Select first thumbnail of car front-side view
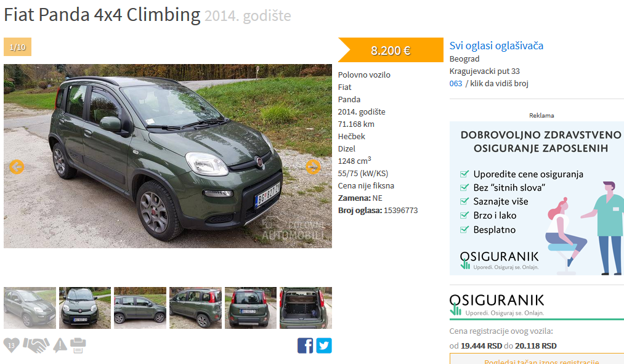Screen dimensions: 624x364 click(30, 308)
